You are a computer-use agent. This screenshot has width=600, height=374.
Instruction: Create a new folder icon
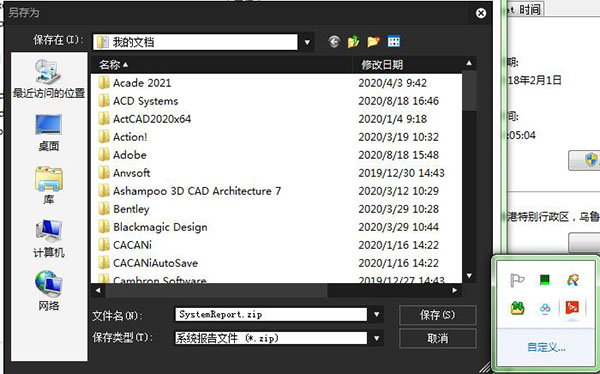(x=373, y=42)
